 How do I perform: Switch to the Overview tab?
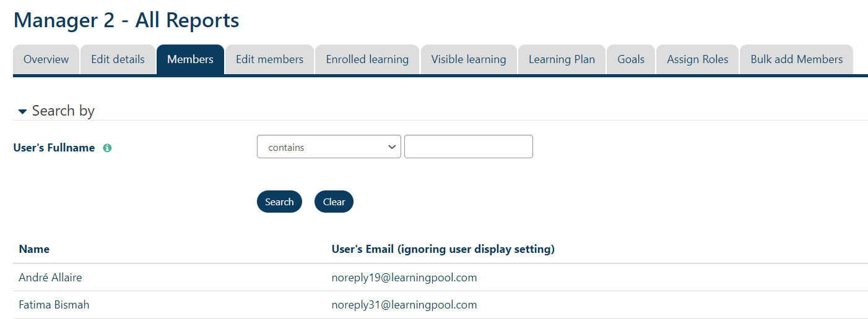[x=46, y=60]
